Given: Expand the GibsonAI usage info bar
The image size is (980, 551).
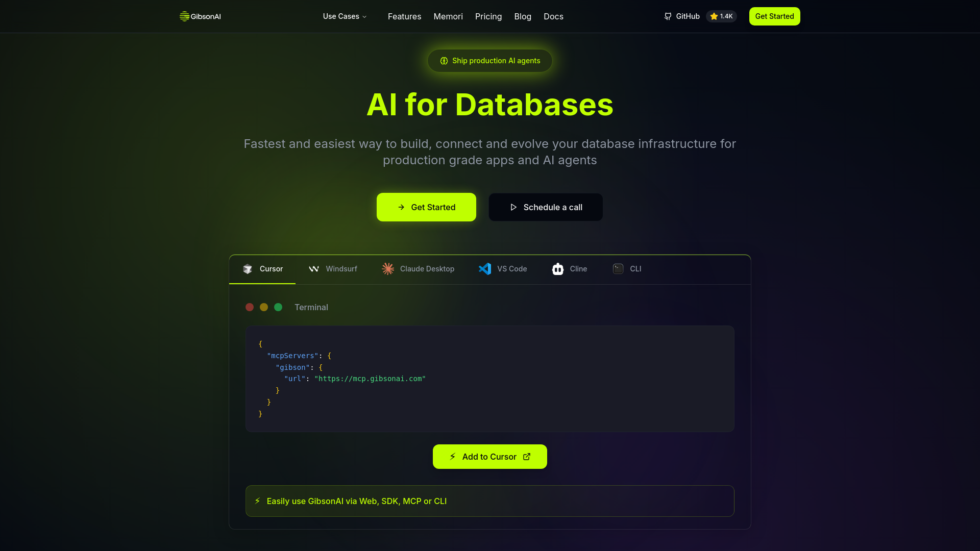Looking at the screenshot, I should coord(489,501).
